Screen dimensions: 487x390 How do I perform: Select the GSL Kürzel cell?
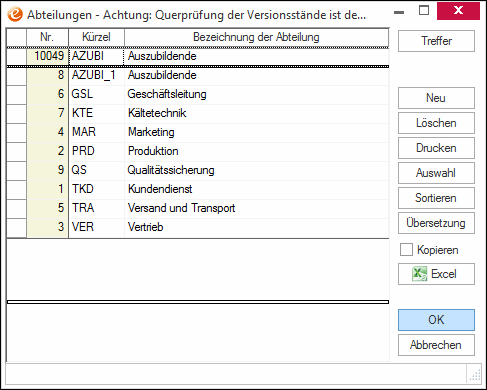96,94
